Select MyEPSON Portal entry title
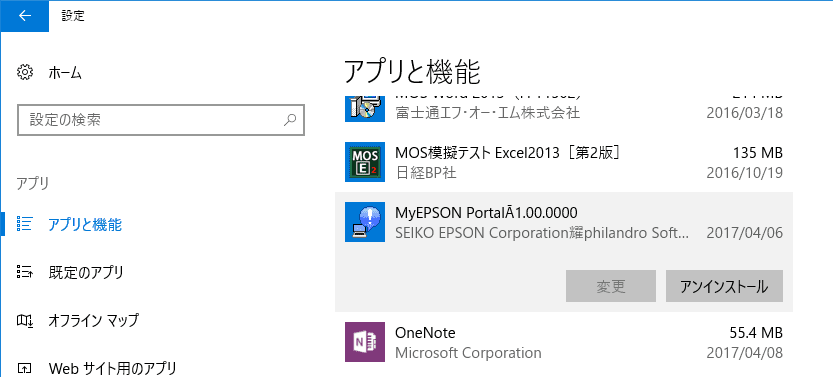This screenshot has width=833, height=377. (x=486, y=213)
